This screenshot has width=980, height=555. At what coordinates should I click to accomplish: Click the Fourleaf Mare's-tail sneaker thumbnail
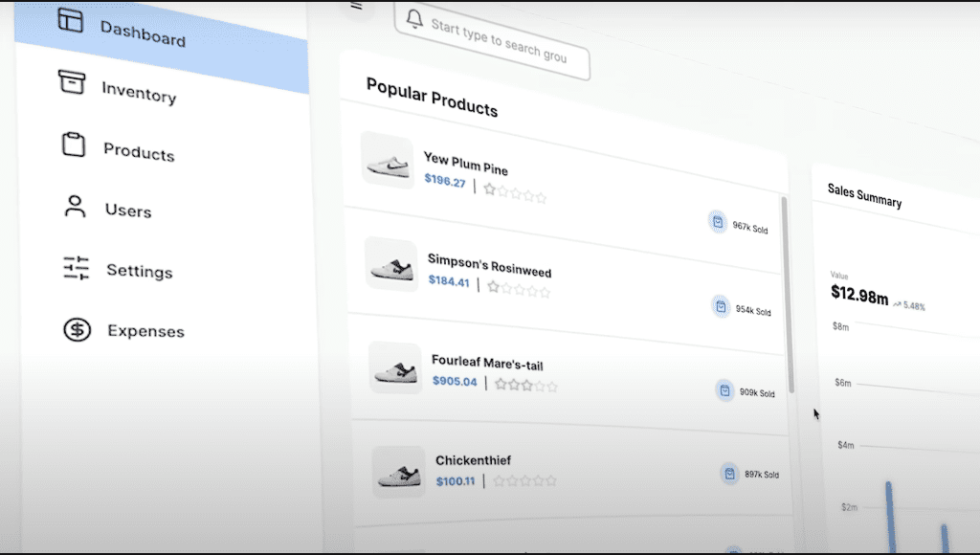395,368
